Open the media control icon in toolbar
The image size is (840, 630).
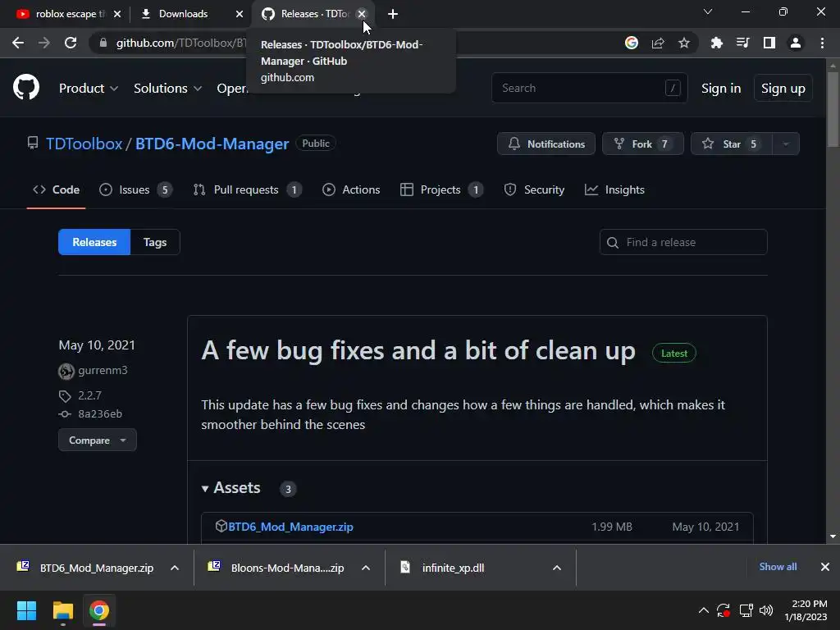(742, 43)
